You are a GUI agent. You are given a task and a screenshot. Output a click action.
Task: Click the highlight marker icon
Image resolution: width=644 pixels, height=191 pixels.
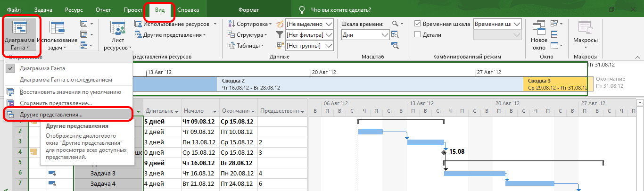pos(280,24)
